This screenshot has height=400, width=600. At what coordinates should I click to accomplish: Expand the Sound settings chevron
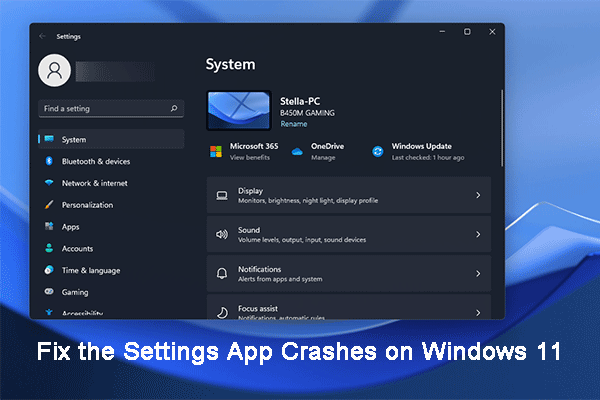[x=478, y=234]
